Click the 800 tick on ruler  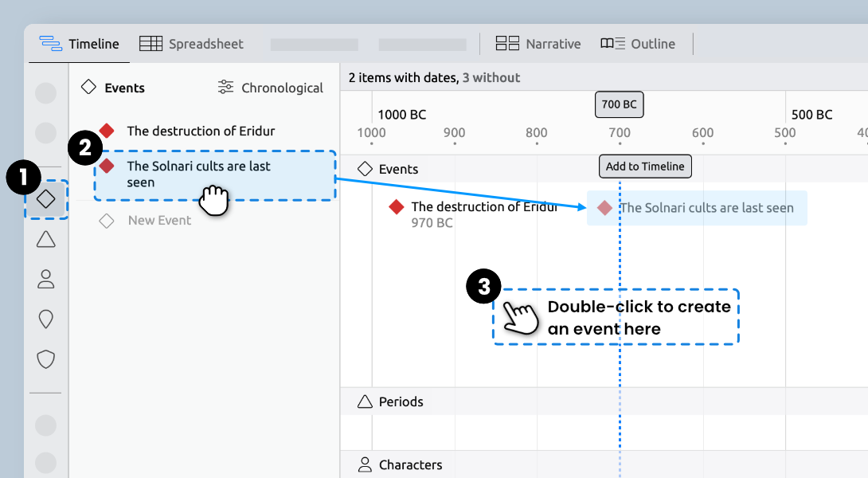pos(537,133)
